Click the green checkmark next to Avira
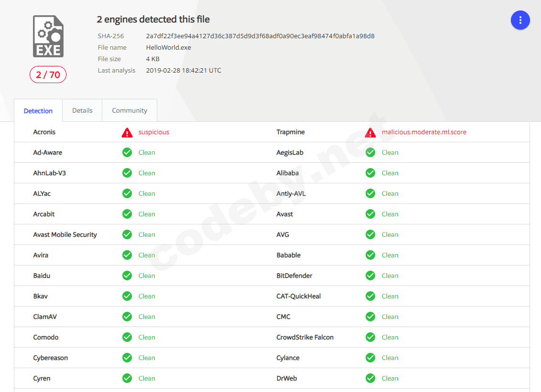Screen dimensions: 541x392 pos(127,255)
